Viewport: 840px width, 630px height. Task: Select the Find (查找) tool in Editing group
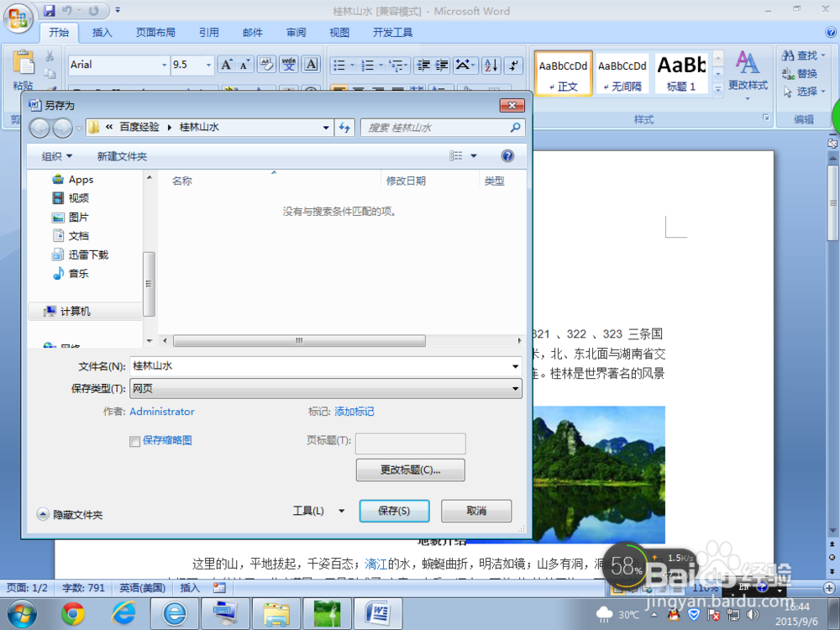point(804,55)
